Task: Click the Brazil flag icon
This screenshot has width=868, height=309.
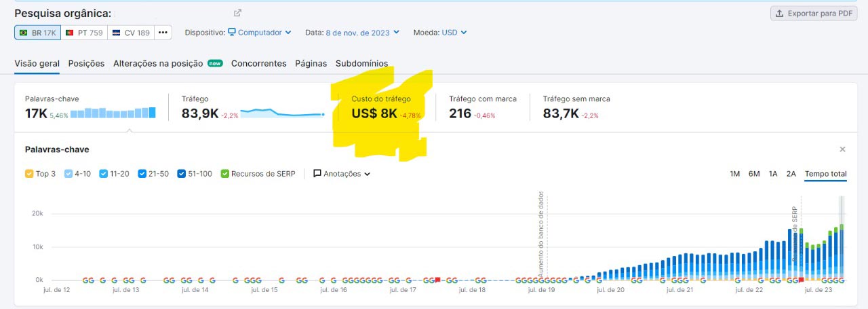Action: point(24,33)
